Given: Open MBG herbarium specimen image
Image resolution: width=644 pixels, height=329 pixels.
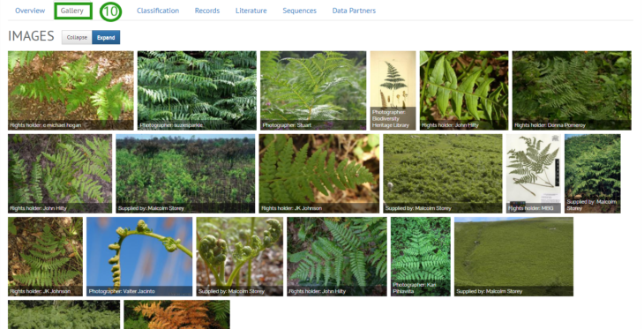Looking at the screenshot, I should click(x=533, y=174).
